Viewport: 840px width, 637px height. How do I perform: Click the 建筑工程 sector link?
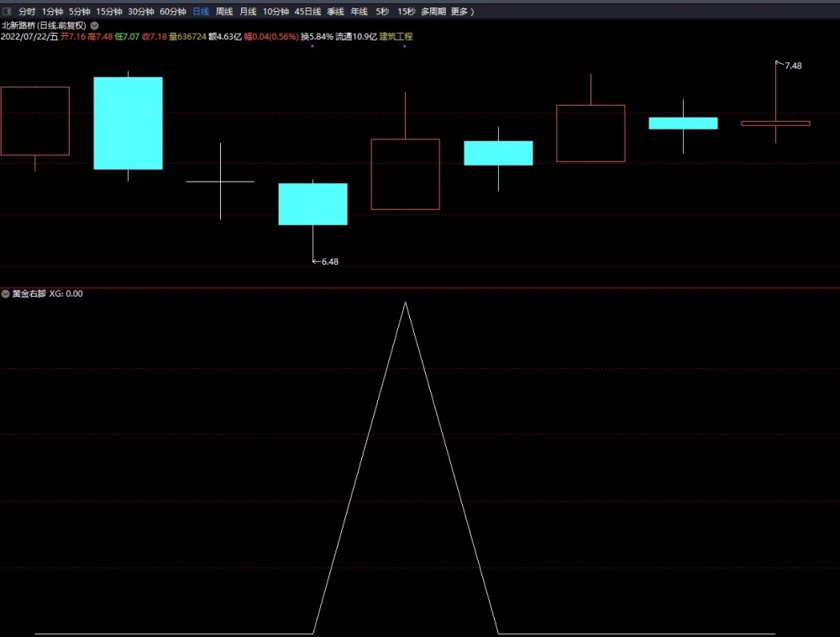click(396, 36)
